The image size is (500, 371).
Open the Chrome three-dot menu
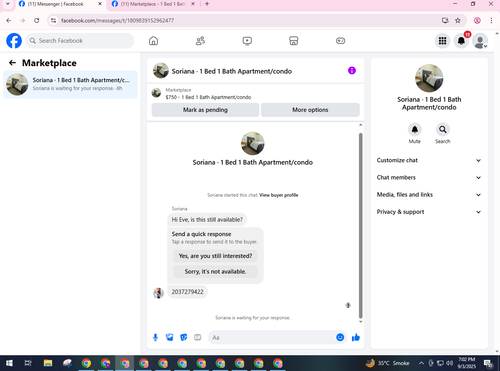pyautogui.click(x=491, y=20)
